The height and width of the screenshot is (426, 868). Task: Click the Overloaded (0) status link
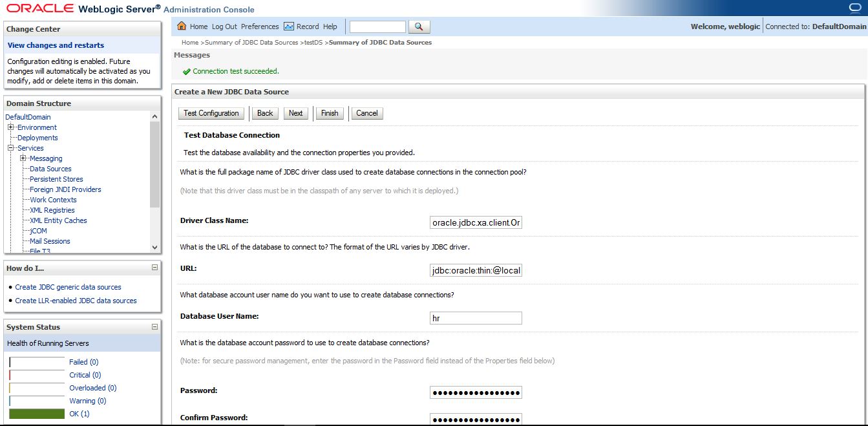tap(93, 388)
